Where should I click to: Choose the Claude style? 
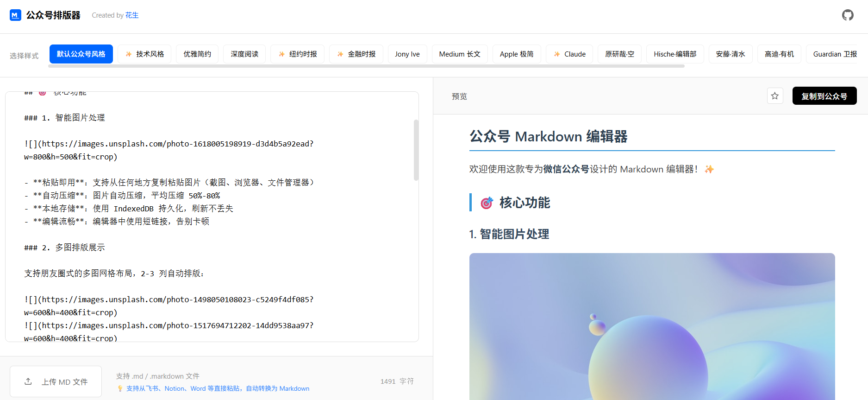569,54
